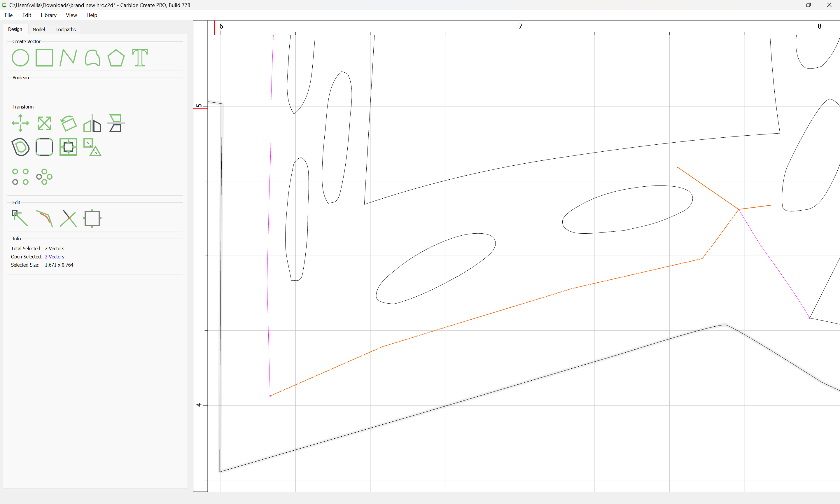Click the horizontal ruler at mark 7
The height and width of the screenshot is (504, 840).
pos(520,27)
